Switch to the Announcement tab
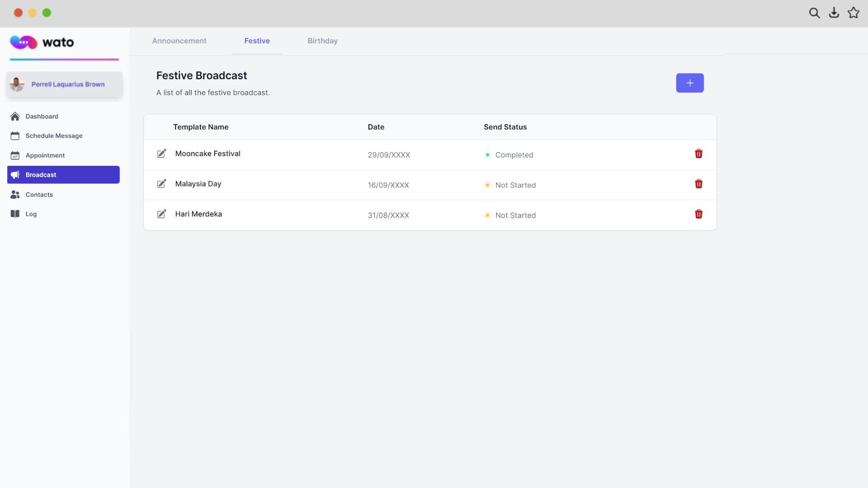This screenshot has width=868, height=488. pyautogui.click(x=179, y=41)
